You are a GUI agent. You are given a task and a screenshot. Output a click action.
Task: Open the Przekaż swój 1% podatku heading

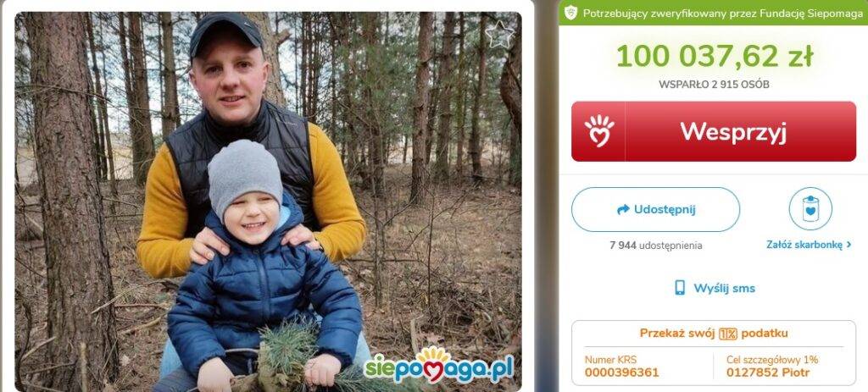pyautogui.click(x=714, y=334)
